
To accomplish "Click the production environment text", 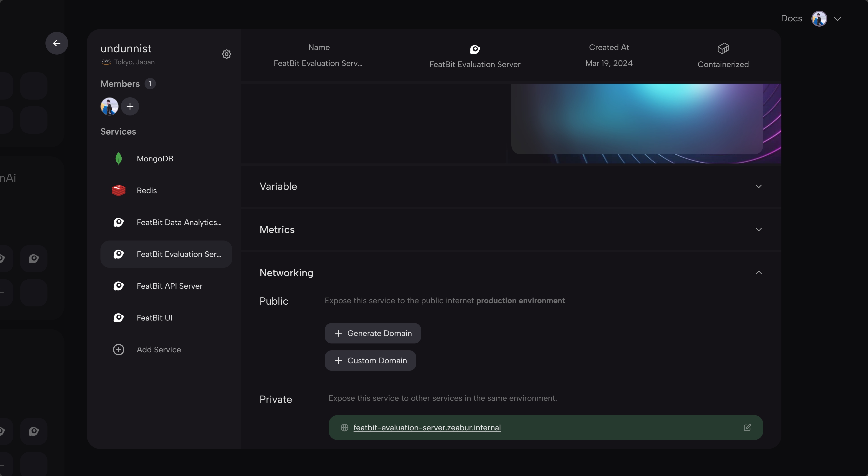I will click(x=520, y=301).
